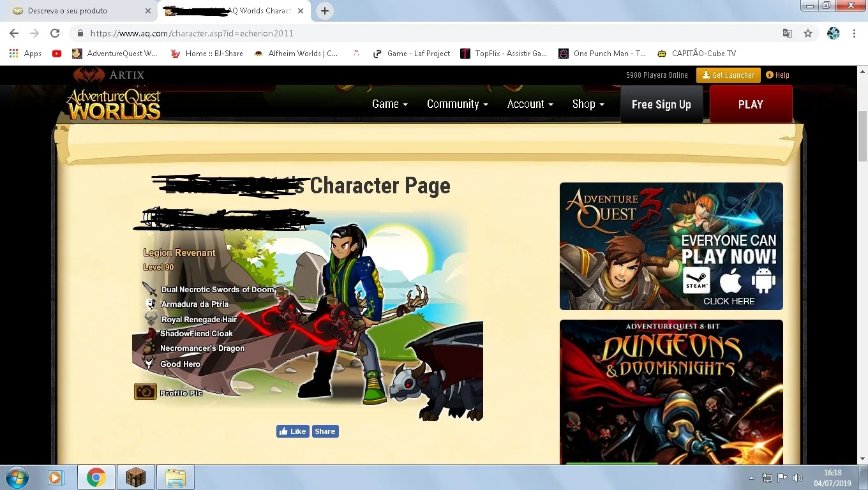This screenshot has width=868, height=490.
Task: Open the Windows Start button
Action: tap(17, 477)
